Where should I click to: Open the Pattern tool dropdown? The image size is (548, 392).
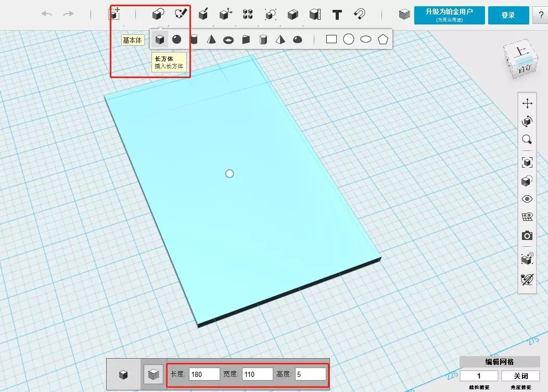(x=248, y=14)
